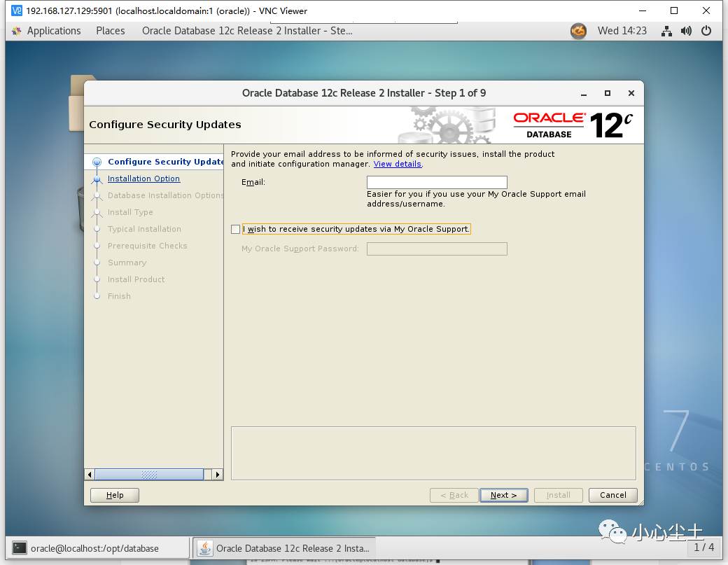Select Configure Security Updates step
728x565 pixels.
pos(165,162)
